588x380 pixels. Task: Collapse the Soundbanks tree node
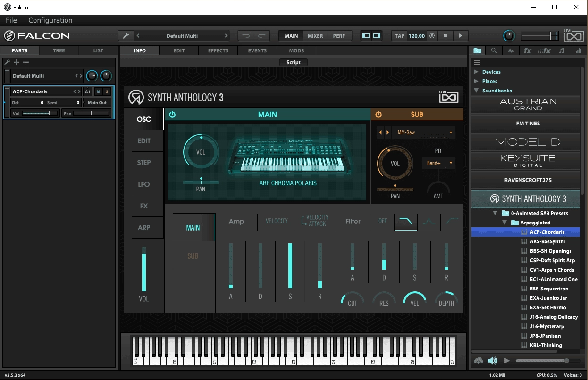[x=476, y=91]
